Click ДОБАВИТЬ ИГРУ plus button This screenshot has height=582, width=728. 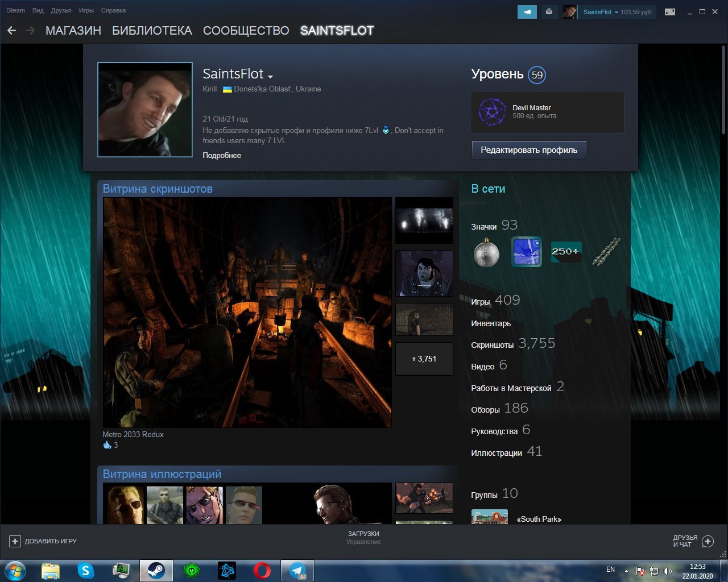pos(15,541)
